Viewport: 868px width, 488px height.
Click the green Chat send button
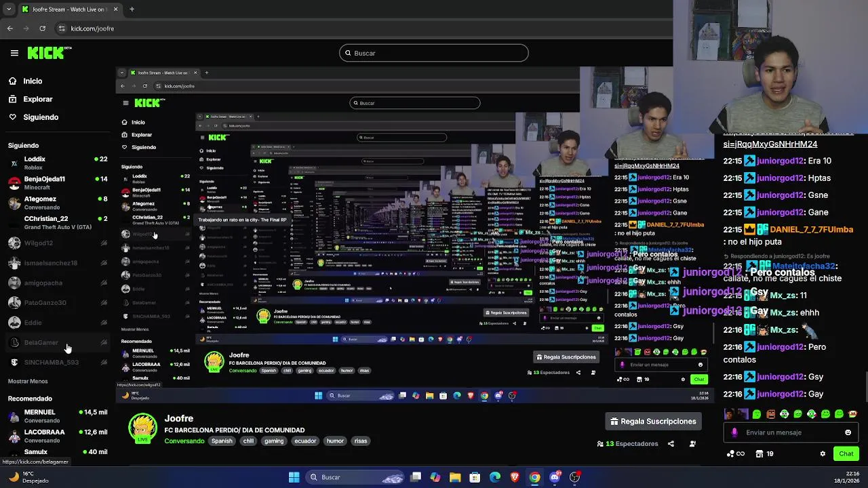click(x=846, y=454)
